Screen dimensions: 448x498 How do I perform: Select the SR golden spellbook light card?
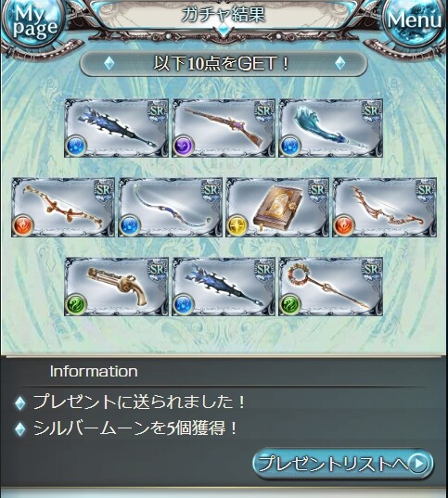[x=277, y=208]
